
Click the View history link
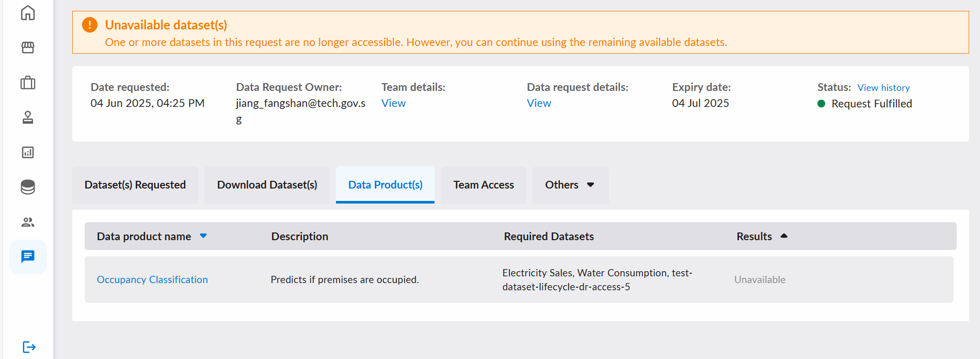[x=883, y=88]
